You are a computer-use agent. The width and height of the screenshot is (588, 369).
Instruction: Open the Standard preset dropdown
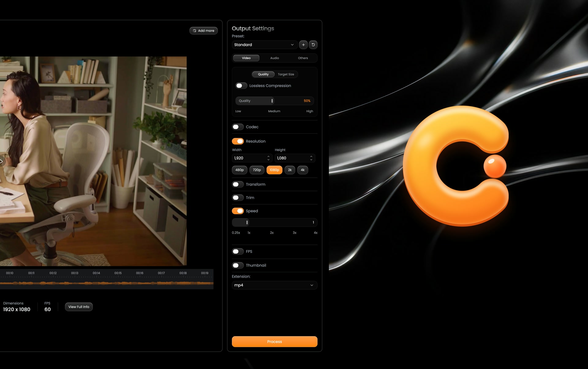coord(264,45)
